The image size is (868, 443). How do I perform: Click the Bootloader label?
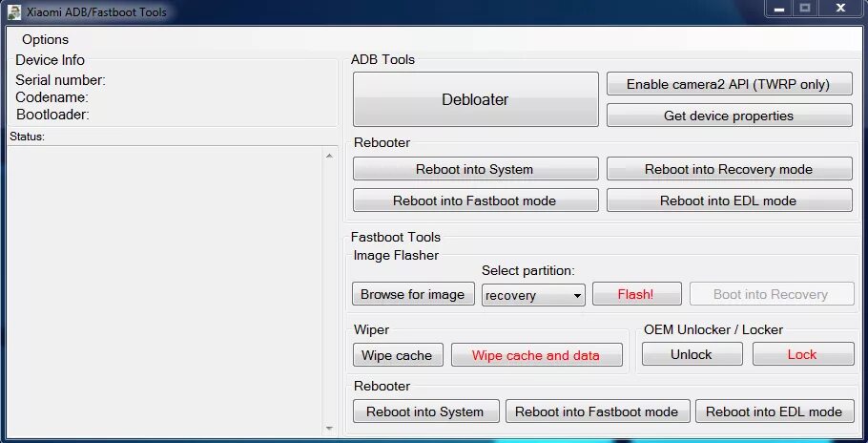point(53,115)
